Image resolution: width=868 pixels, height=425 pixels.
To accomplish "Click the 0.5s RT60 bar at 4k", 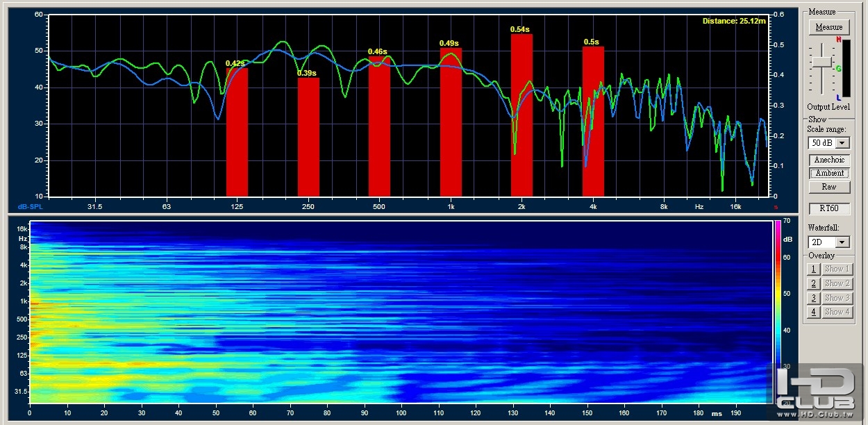I will point(593,122).
